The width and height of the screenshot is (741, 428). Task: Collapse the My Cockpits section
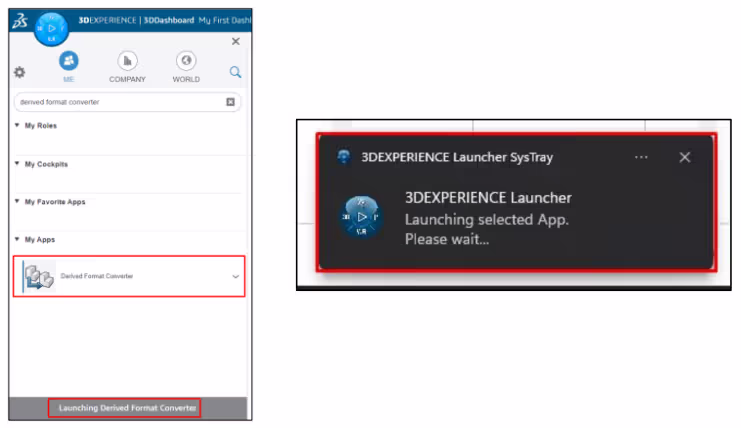(x=17, y=163)
